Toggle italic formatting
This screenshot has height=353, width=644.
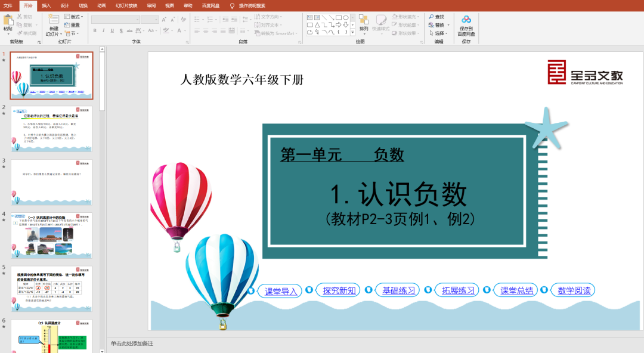[x=103, y=30]
